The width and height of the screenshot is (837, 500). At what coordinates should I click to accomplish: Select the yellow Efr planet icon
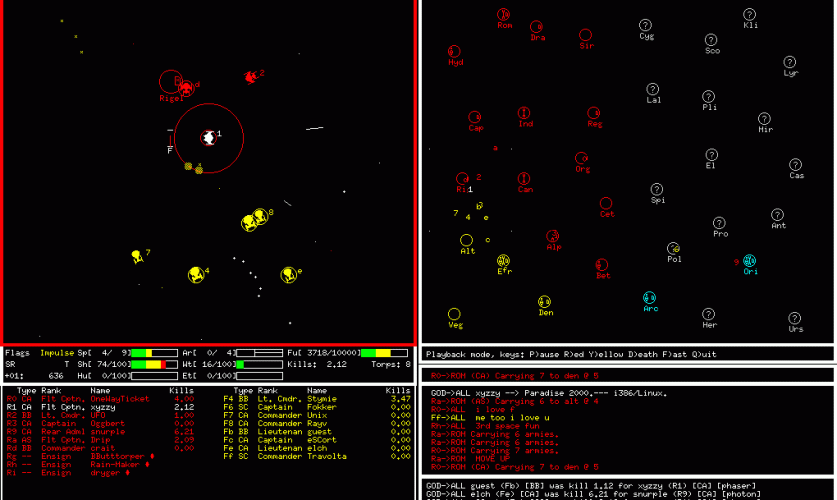pos(504,261)
